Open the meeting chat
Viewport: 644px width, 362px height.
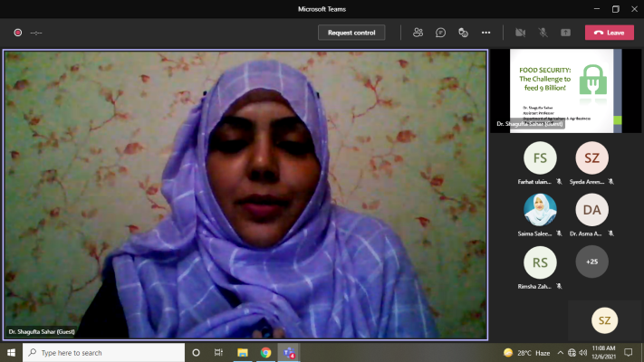440,33
